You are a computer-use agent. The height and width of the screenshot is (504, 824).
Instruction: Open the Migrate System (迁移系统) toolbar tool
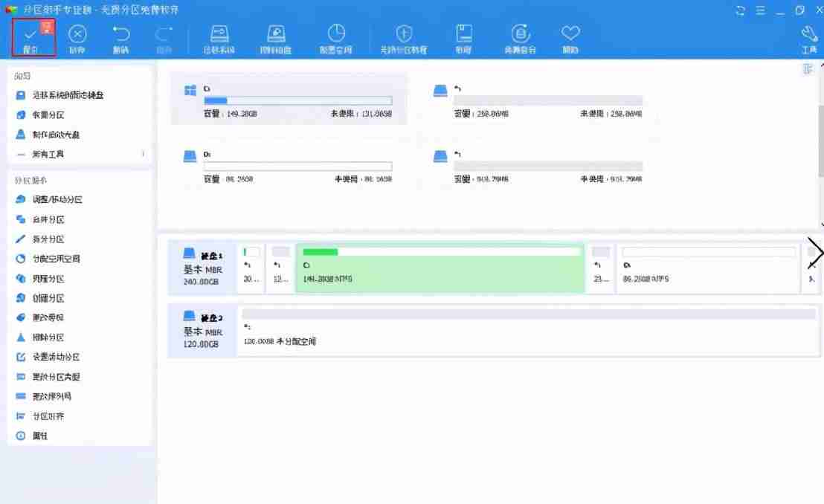click(219, 39)
